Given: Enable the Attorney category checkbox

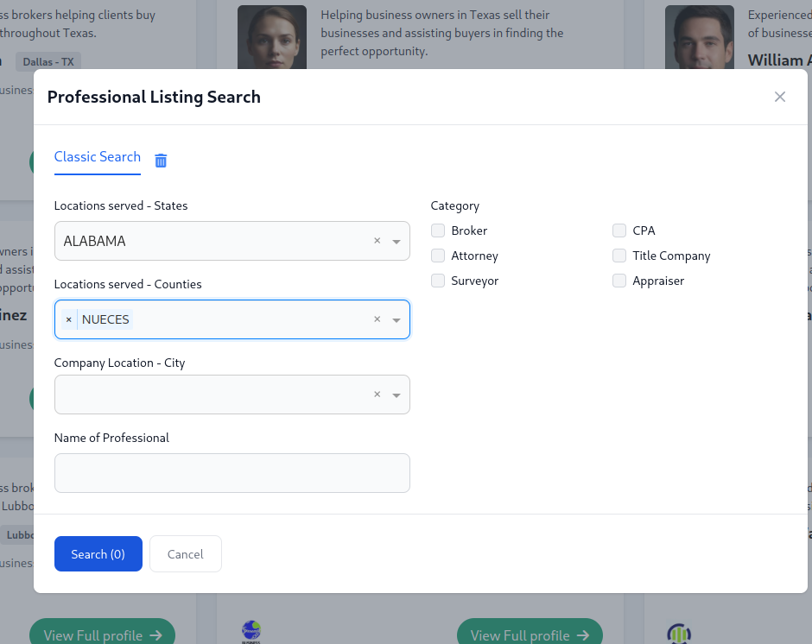Looking at the screenshot, I should pyautogui.click(x=438, y=256).
